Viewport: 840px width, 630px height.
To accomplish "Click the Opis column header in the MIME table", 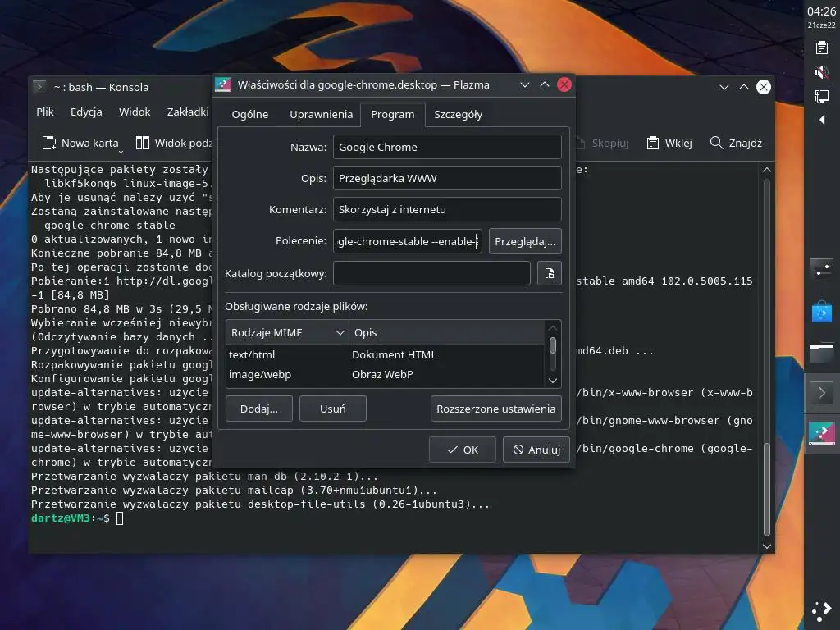I will (447, 333).
